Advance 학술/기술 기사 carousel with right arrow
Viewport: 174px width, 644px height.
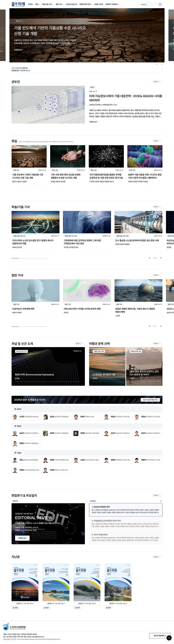(161, 258)
